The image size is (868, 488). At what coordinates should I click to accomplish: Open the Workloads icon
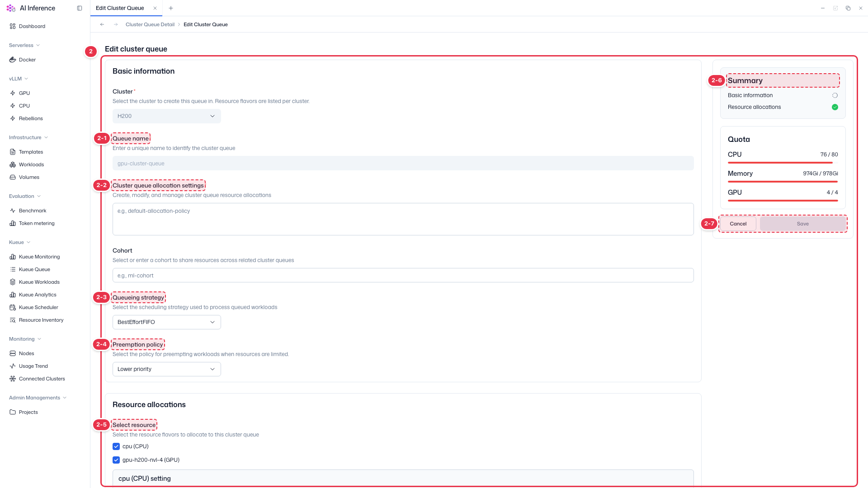pyautogui.click(x=13, y=164)
